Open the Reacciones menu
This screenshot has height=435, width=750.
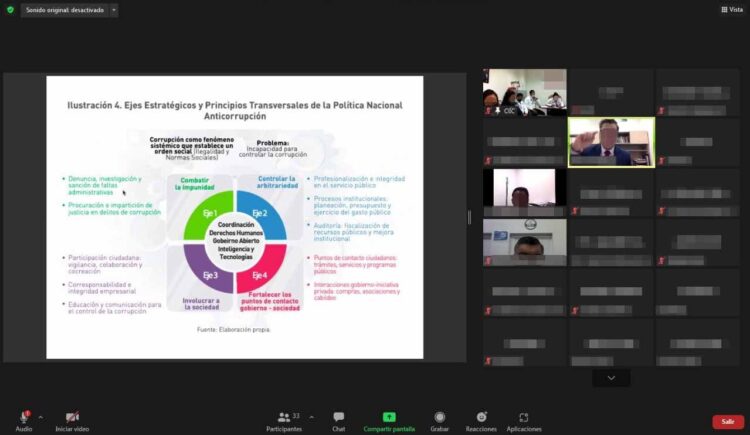481,417
